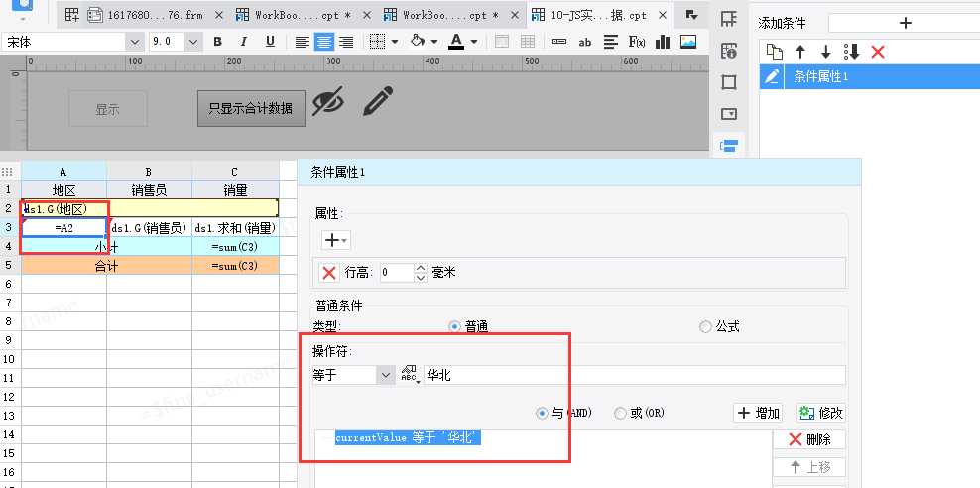Select the 公式 formula radio button
Screen dimensions: 980x488
719,326
